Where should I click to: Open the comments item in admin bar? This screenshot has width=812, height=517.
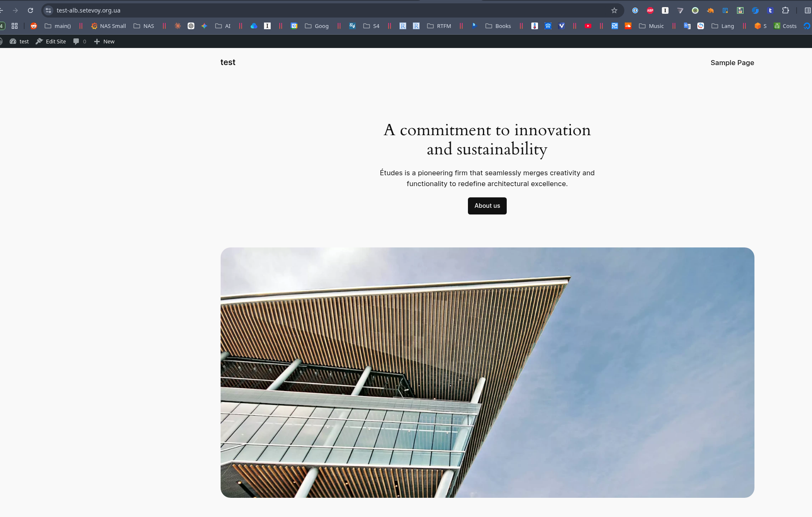79,41
